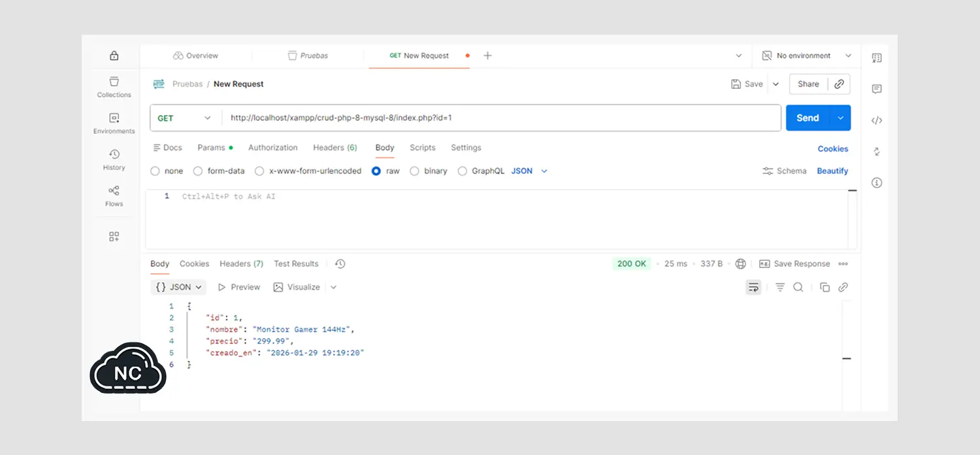This screenshot has width=980, height=455.
Task: Click the configure workspace sidebar grid icon
Action: coord(114,237)
